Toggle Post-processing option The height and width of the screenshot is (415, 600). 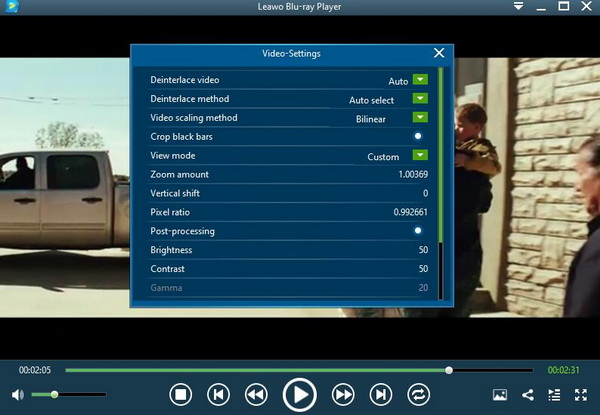click(418, 231)
